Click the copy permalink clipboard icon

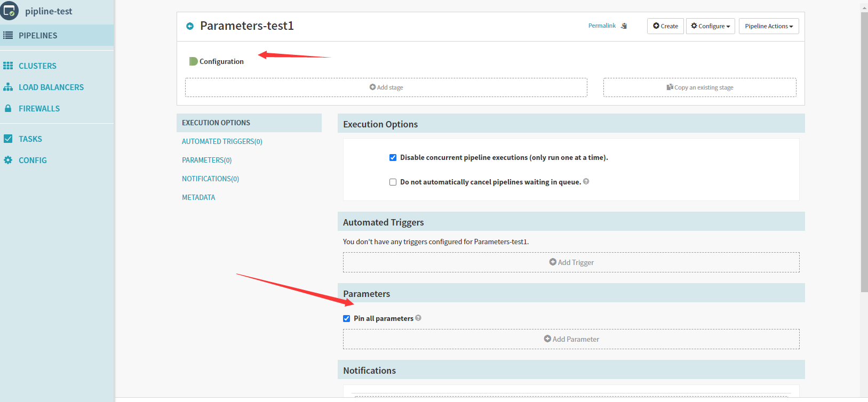coord(624,26)
